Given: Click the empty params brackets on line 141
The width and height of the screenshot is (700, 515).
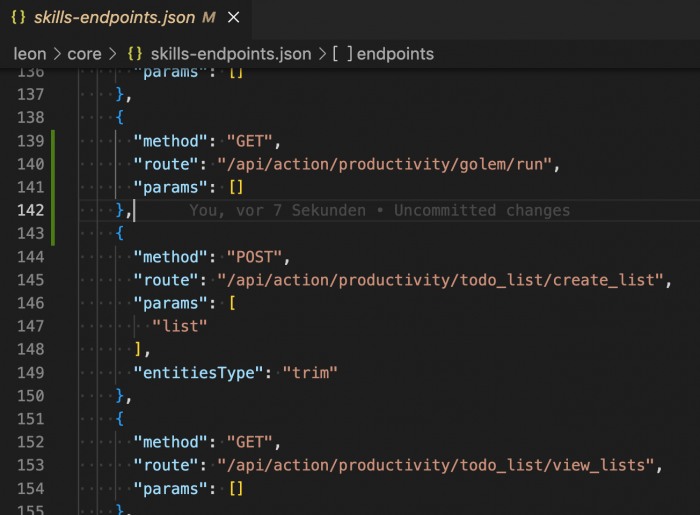Looking at the screenshot, I should tap(236, 187).
